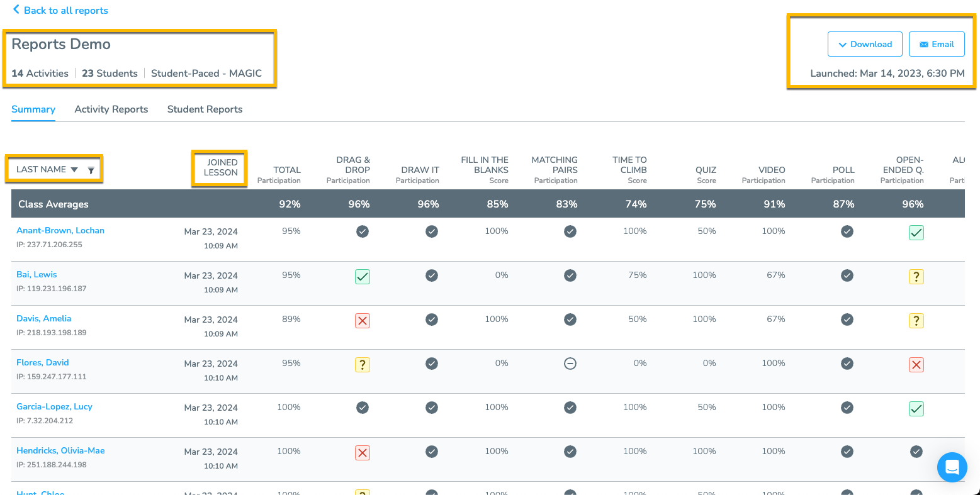Viewport: 980px width, 495px height.
Task: Select the Summary tab
Action: [x=33, y=109]
